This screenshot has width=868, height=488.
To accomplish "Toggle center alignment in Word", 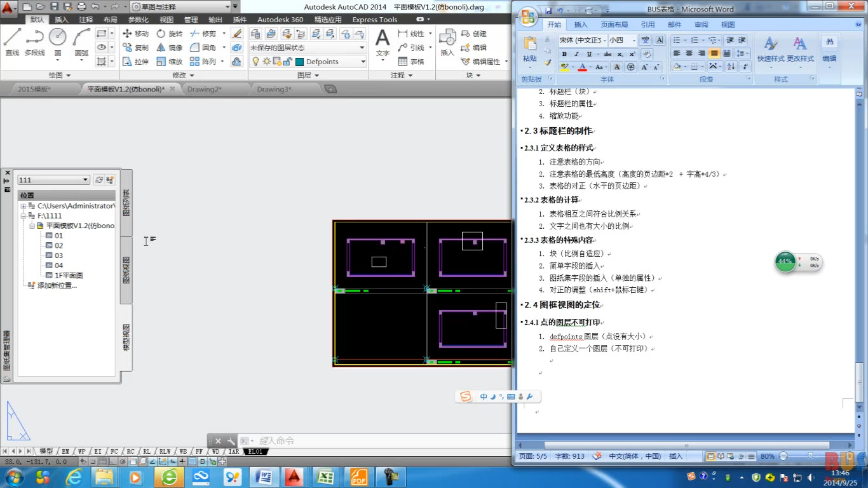I will pos(689,53).
